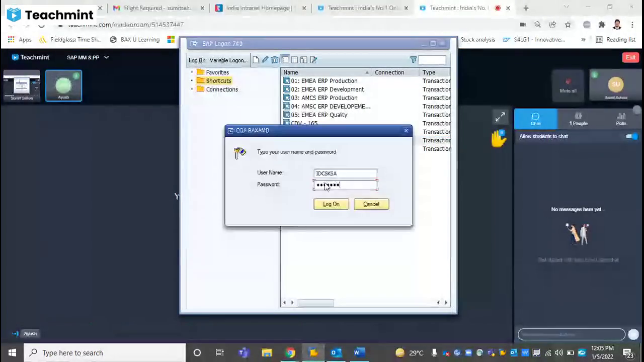Viewport: 644px width, 362px height.
Task: Select the list view icon
Action: coord(294,60)
